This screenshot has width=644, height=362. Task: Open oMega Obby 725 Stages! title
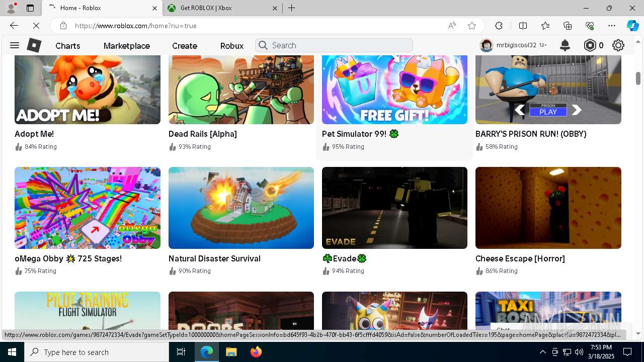(68, 258)
